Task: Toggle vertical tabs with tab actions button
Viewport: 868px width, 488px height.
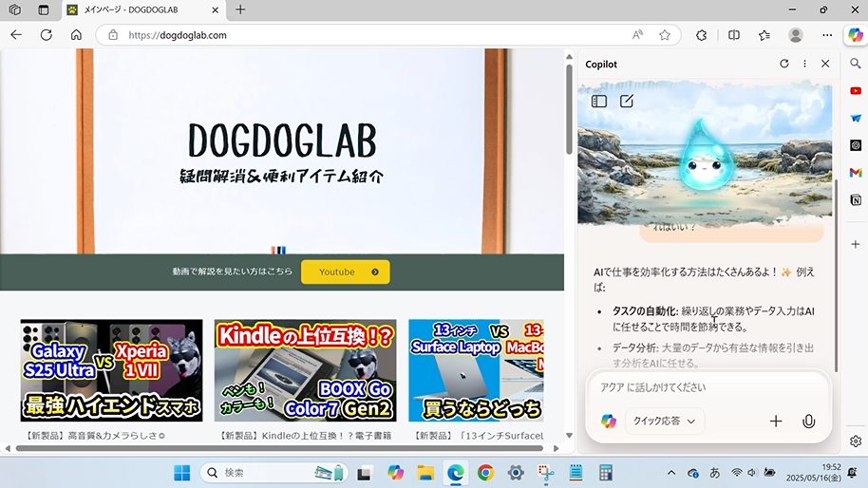Action: pyautogui.click(x=44, y=9)
